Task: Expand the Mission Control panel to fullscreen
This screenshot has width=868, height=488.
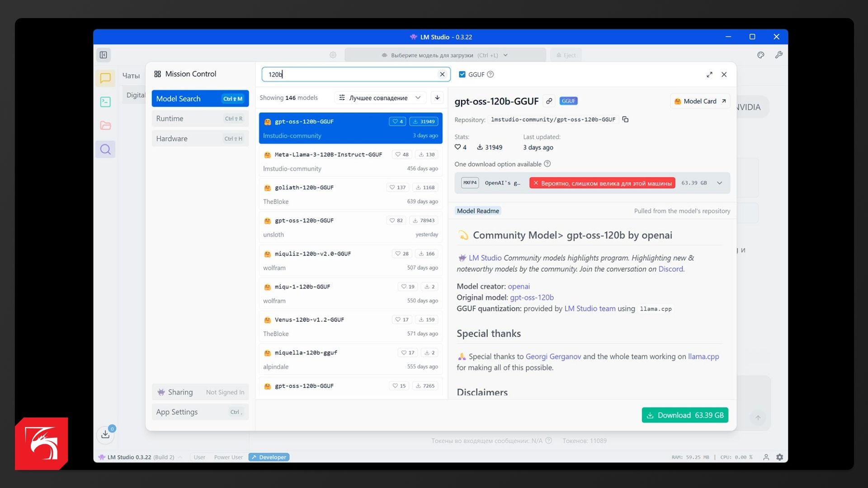Action: coord(709,75)
